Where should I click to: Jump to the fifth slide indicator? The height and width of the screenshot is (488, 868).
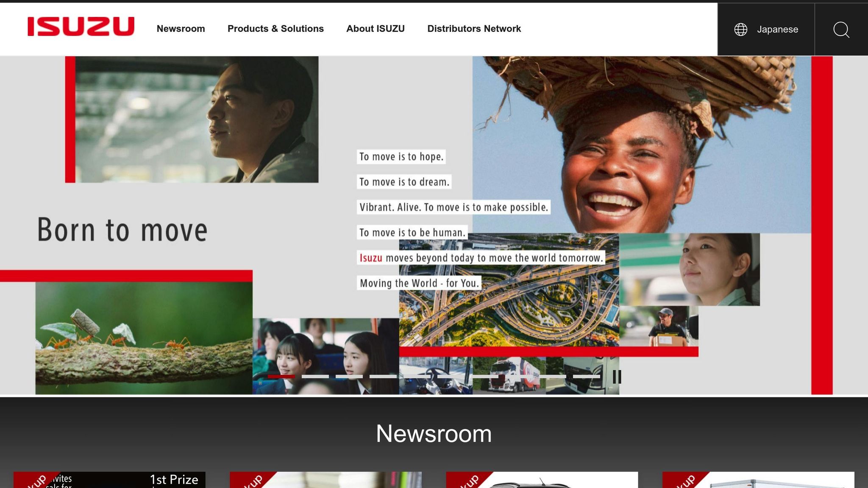coord(417,376)
